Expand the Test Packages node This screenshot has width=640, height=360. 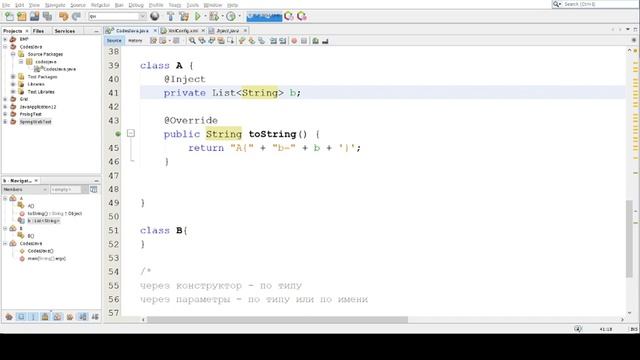tap(13, 77)
